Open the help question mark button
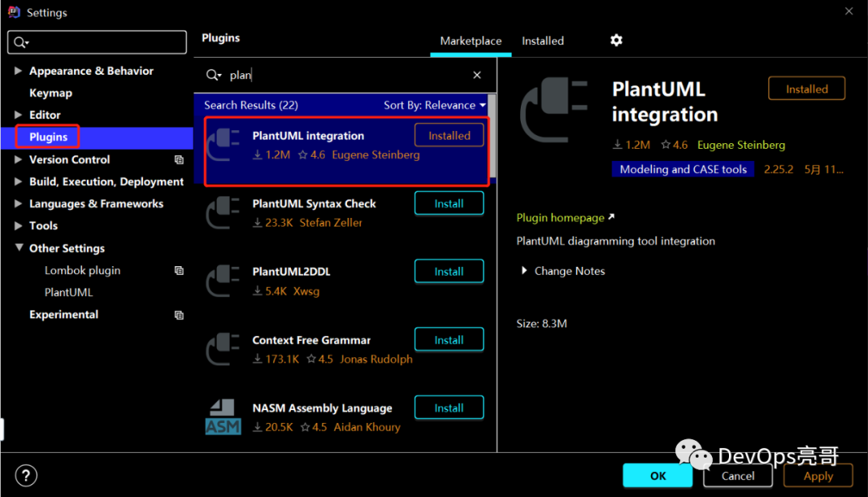This screenshot has width=868, height=497. (x=26, y=475)
